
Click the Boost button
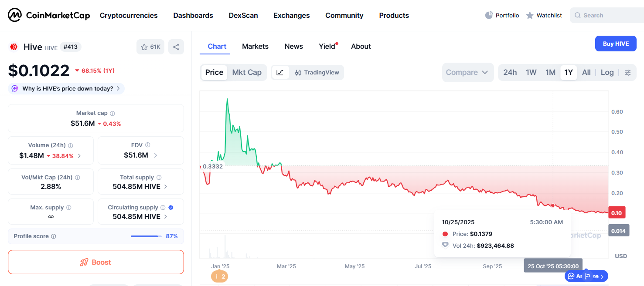pyautogui.click(x=95, y=262)
